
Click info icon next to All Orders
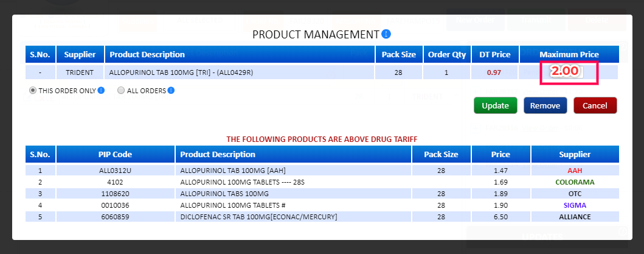[171, 91]
